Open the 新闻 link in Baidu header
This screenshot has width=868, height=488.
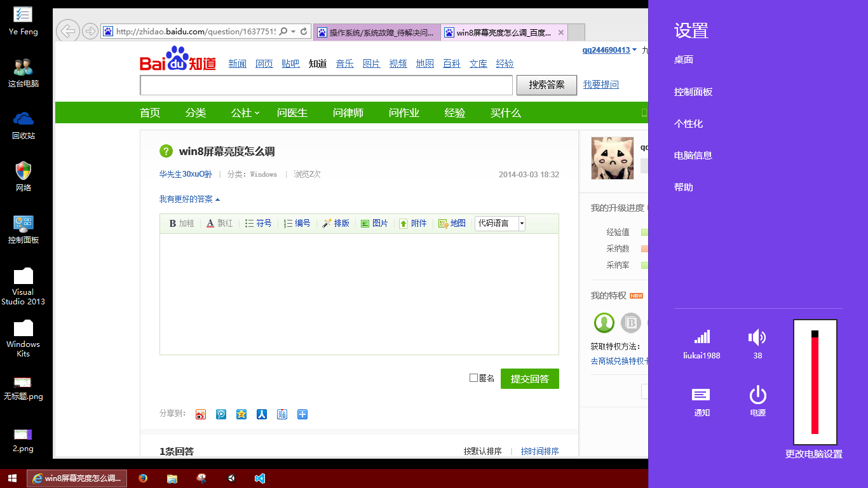237,64
